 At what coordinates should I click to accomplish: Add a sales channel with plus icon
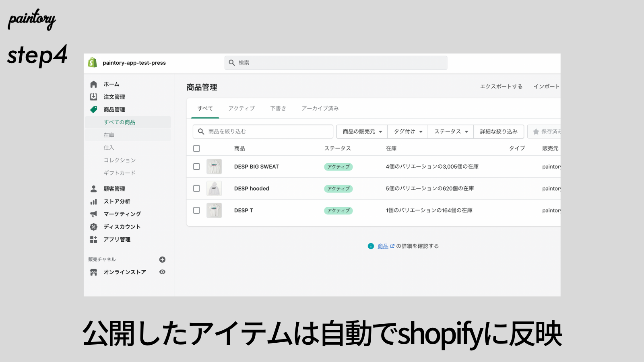(162, 259)
